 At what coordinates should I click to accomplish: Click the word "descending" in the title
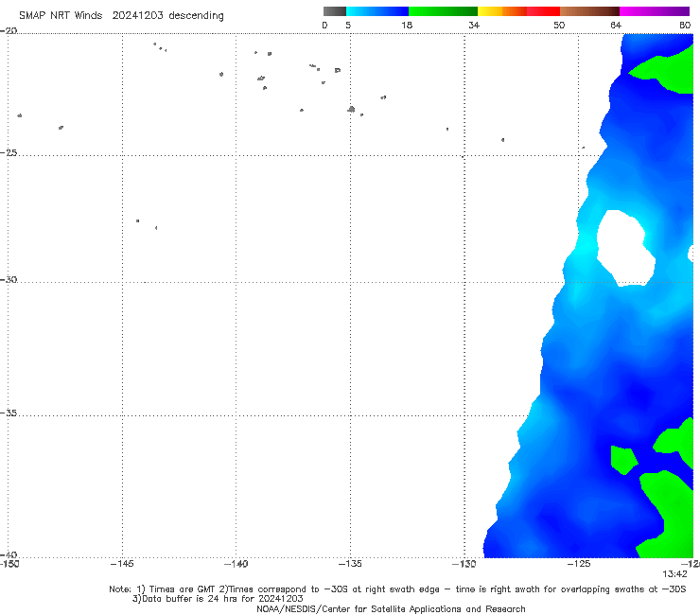tap(197, 16)
